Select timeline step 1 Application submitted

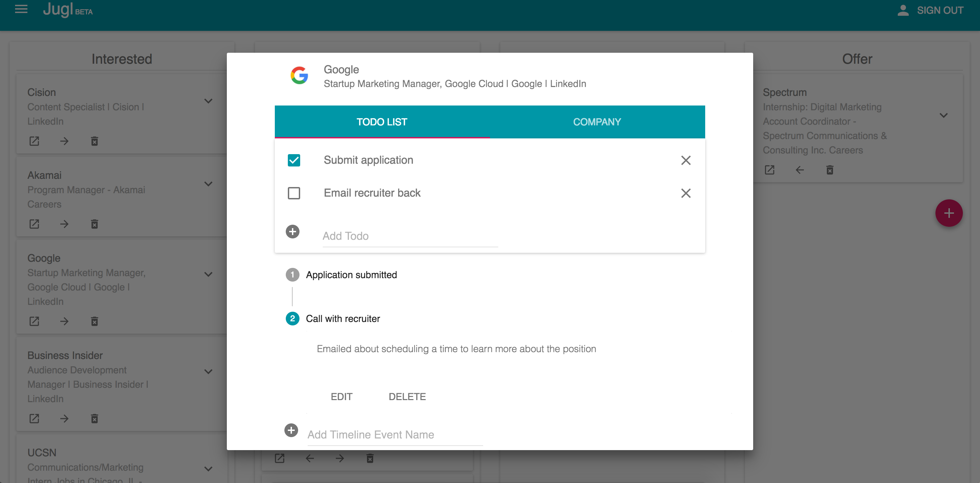[x=341, y=275]
